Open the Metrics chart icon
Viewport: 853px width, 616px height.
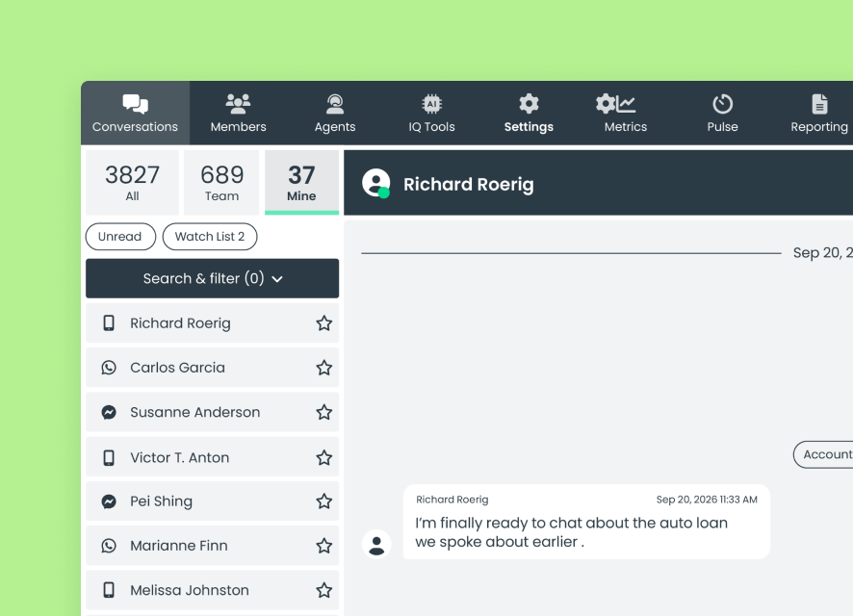click(615, 104)
